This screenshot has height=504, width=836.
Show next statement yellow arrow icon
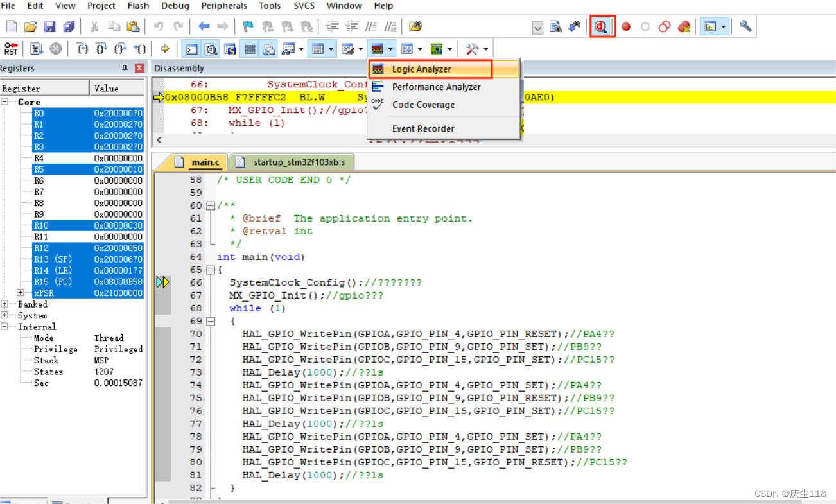click(x=165, y=49)
